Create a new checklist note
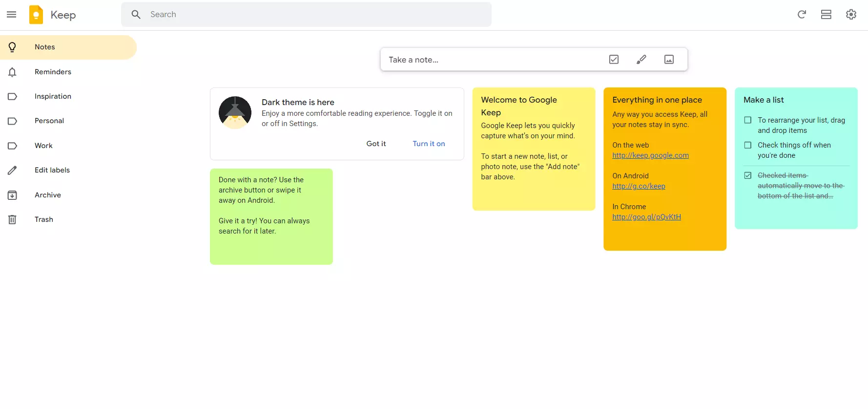The height and width of the screenshot is (409, 868). (x=614, y=60)
